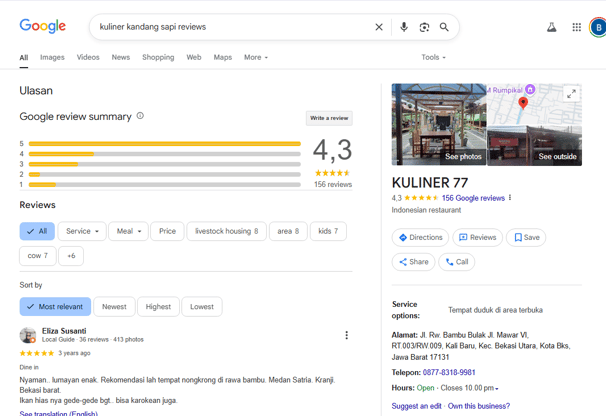Switch to the Images tab
The width and height of the screenshot is (606, 416).
pyautogui.click(x=52, y=57)
